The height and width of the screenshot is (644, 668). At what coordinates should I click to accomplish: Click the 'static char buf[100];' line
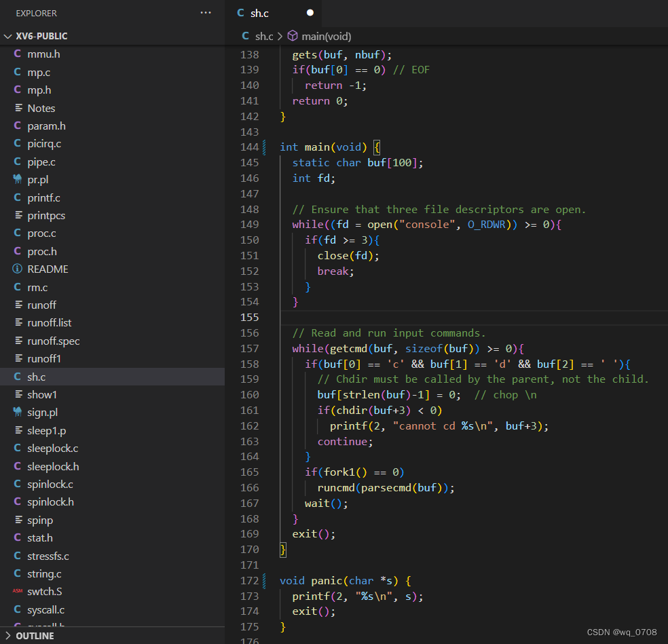pos(358,163)
